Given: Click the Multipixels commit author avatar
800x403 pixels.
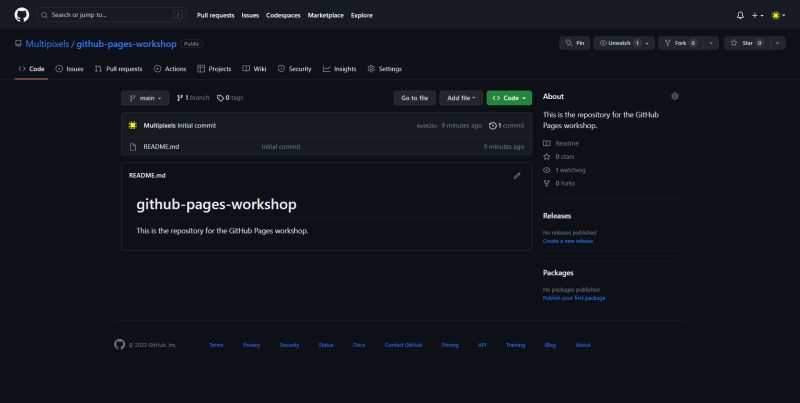Looking at the screenshot, I should [133, 125].
